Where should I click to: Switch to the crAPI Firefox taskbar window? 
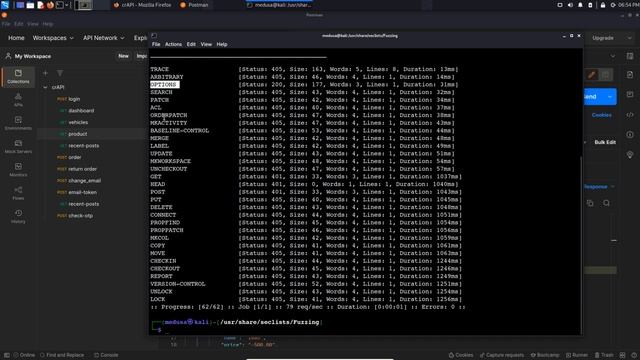tap(142, 5)
